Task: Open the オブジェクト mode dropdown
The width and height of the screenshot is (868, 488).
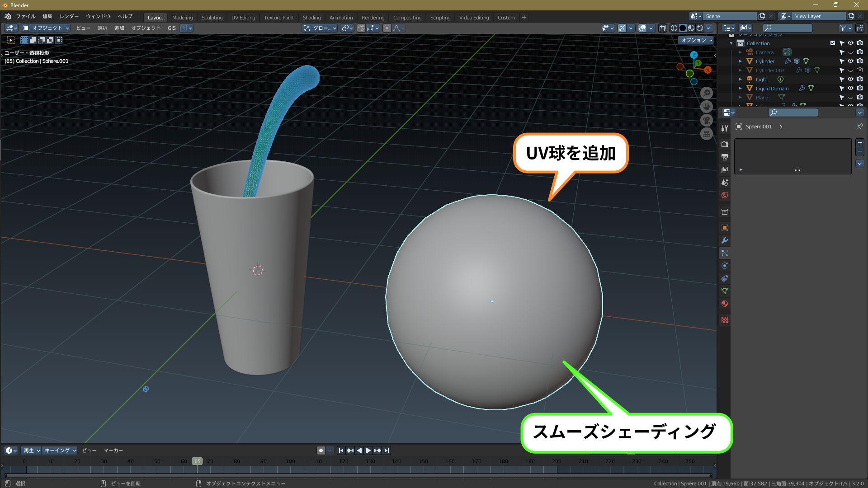Action: pyautogui.click(x=46, y=28)
